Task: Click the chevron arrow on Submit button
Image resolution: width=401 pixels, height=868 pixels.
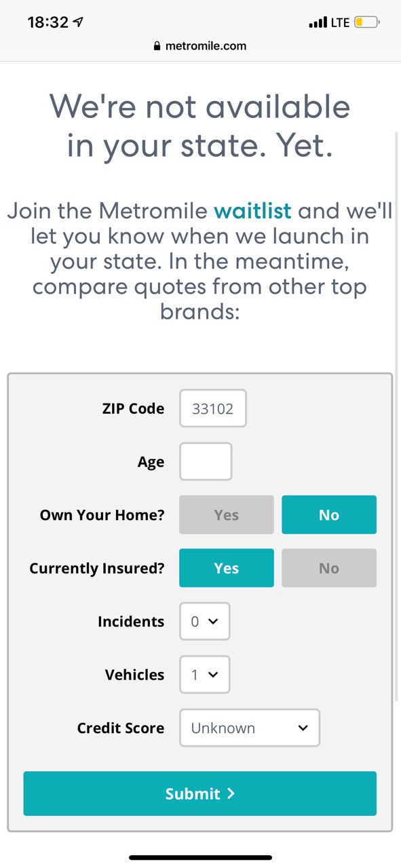Action: coord(231,793)
